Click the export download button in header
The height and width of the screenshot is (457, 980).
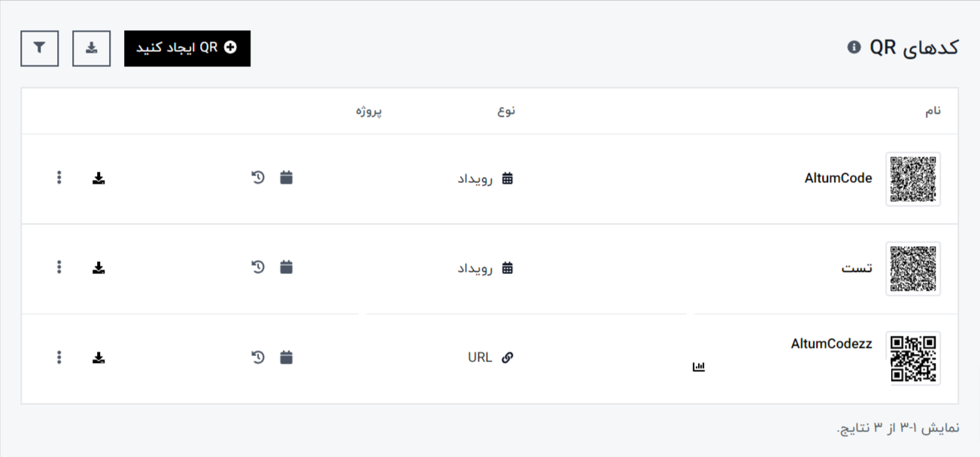(91, 48)
